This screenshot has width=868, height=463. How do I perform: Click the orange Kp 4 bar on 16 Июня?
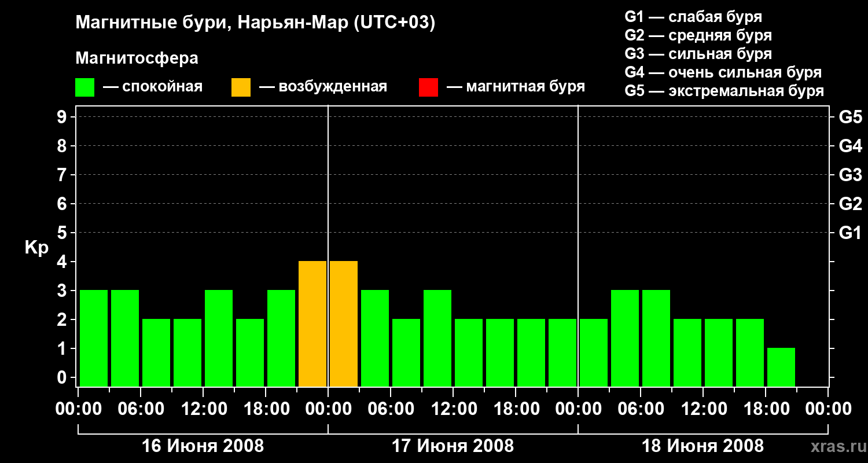coord(312,324)
